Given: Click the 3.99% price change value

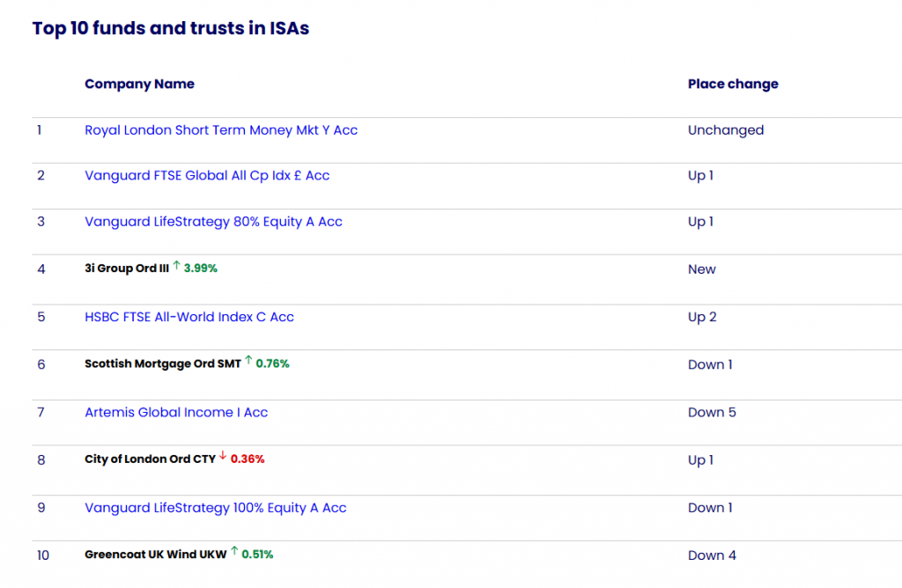Looking at the screenshot, I should 200,269.
